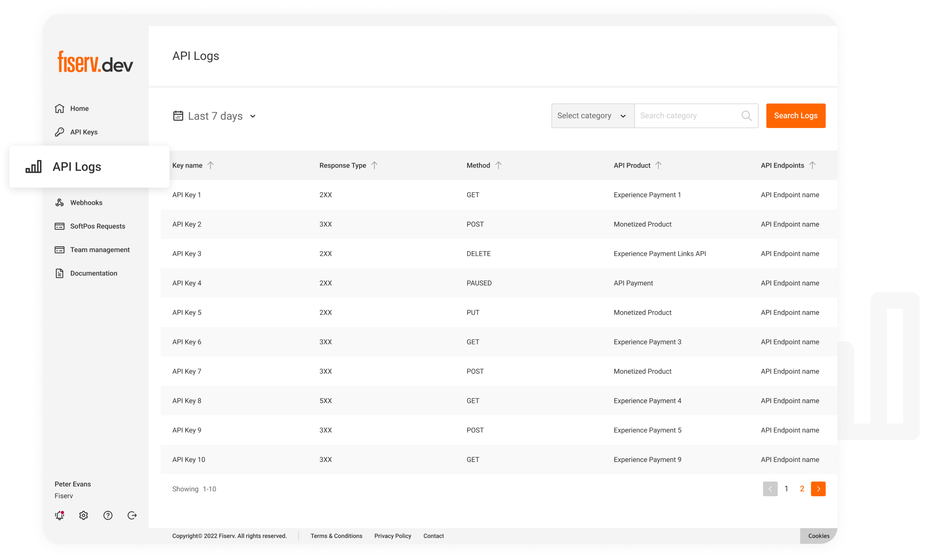Select the API Logs sidebar tab
Image resolution: width=928 pixels, height=560 pixels.
(x=77, y=166)
